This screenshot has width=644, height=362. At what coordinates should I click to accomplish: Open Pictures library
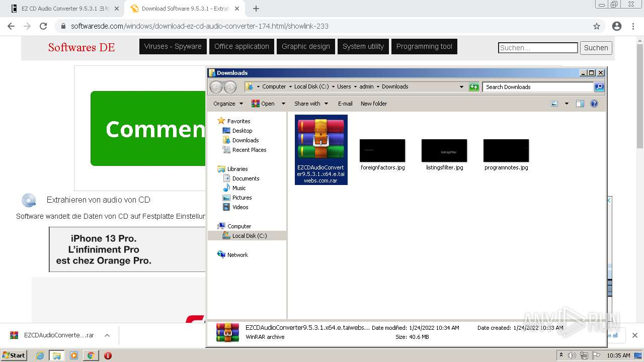coord(242,198)
